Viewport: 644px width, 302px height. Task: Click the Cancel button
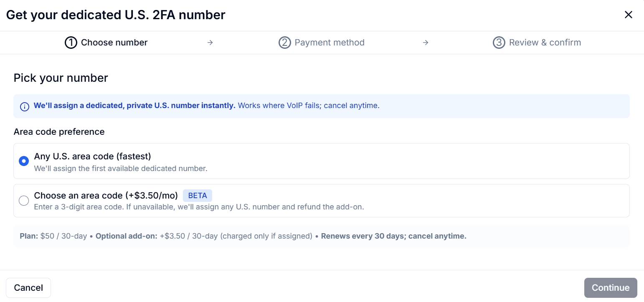coord(28,287)
